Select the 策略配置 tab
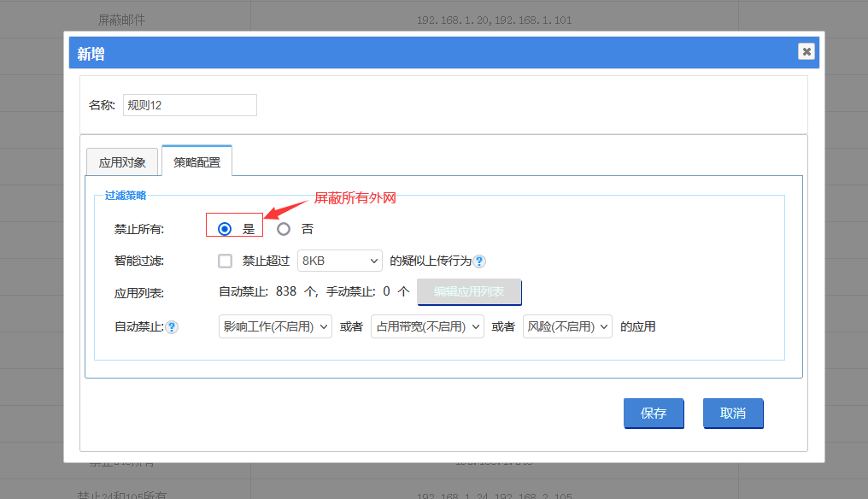Image resolution: width=868 pixels, height=499 pixels. click(x=196, y=161)
